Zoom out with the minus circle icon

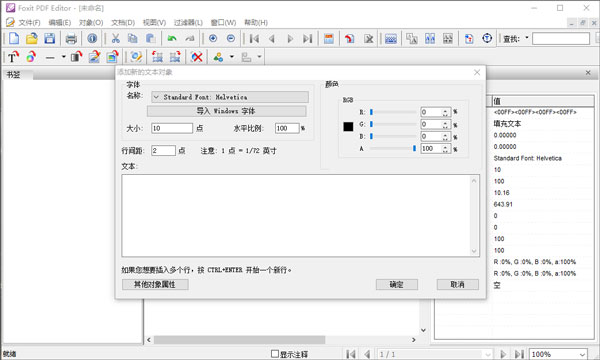(231, 38)
